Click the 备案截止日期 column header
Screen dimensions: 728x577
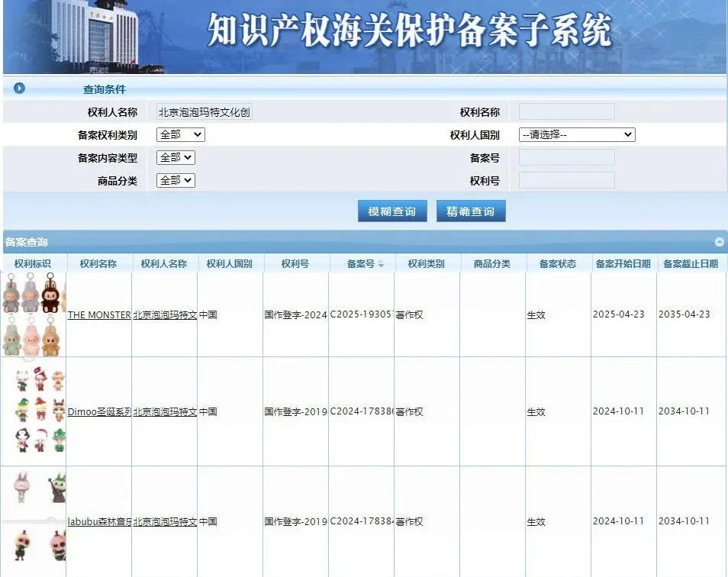691,263
